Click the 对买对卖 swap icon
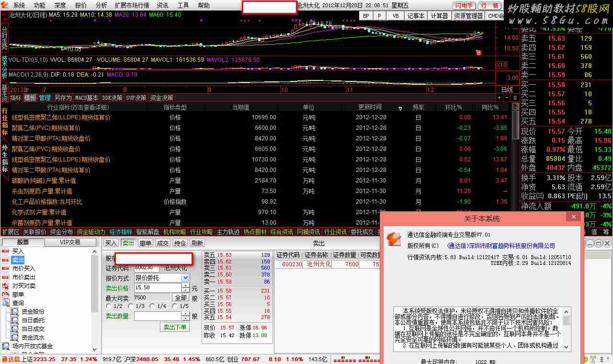This screenshot has width=613, height=364. pos(6,285)
